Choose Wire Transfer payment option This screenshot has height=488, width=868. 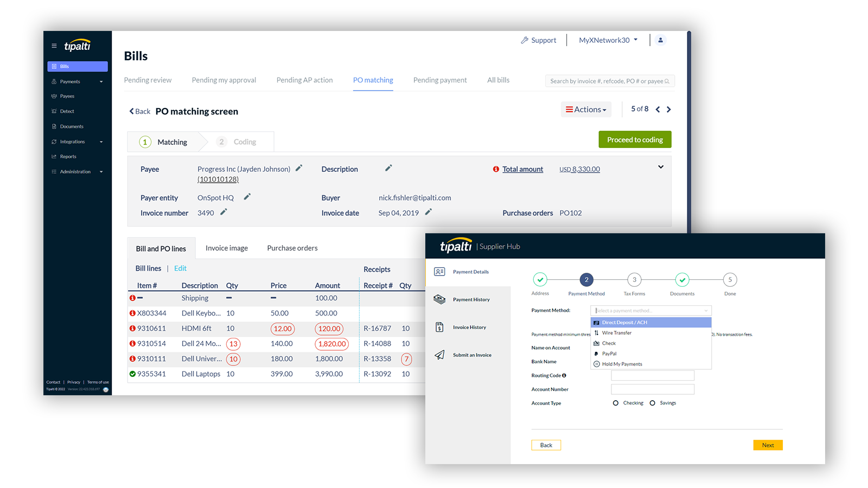point(651,333)
